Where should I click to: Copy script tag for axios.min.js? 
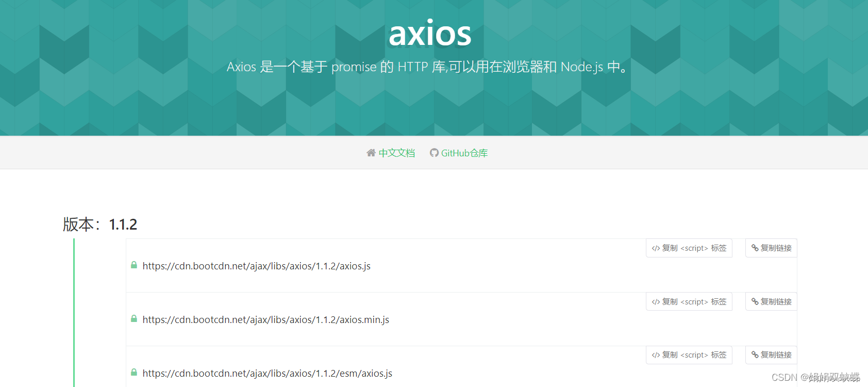pos(689,302)
